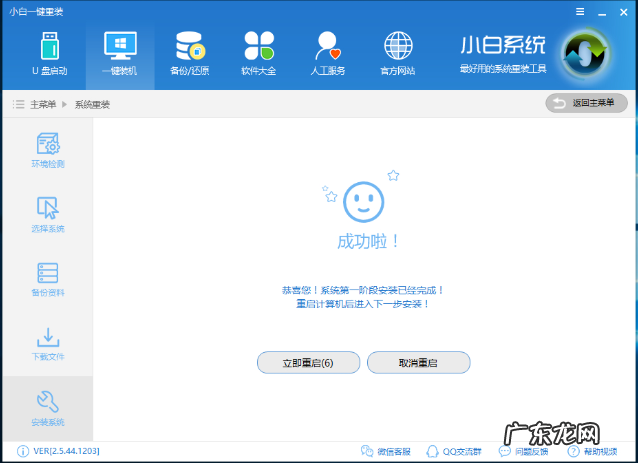This screenshot has height=463, width=638.
Task: Select the 选择系统 choose system step
Action: pyautogui.click(x=48, y=214)
